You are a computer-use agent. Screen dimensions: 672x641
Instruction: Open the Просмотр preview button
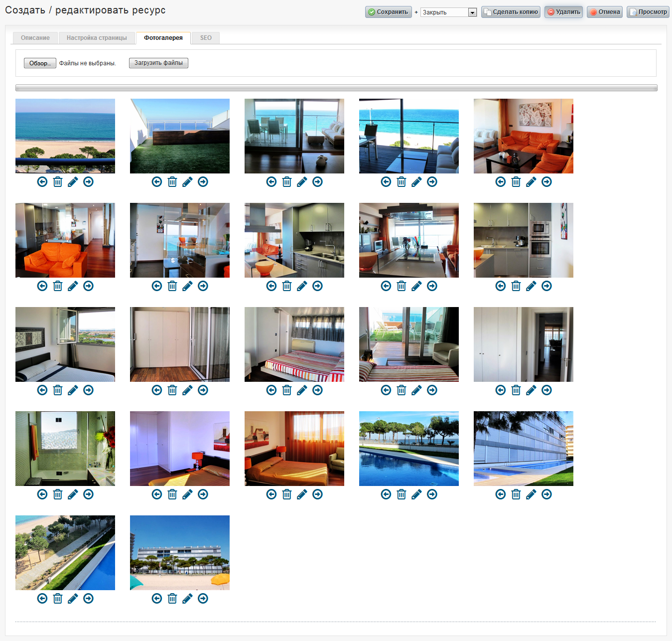648,12
